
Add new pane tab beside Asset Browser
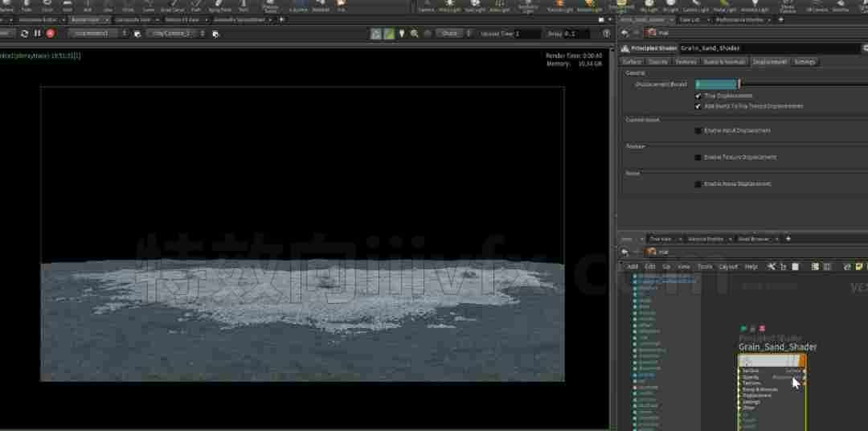tap(788, 239)
